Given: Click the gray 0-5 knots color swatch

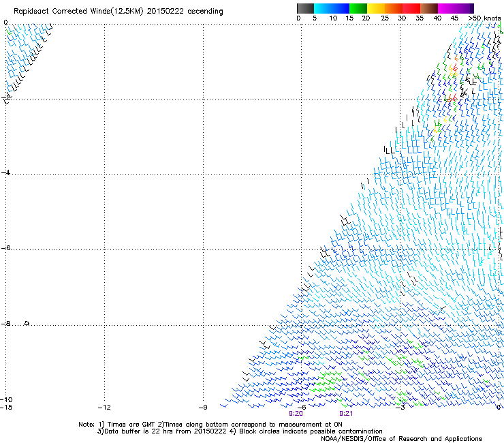Looking at the screenshot, I should tap(305, 8).
